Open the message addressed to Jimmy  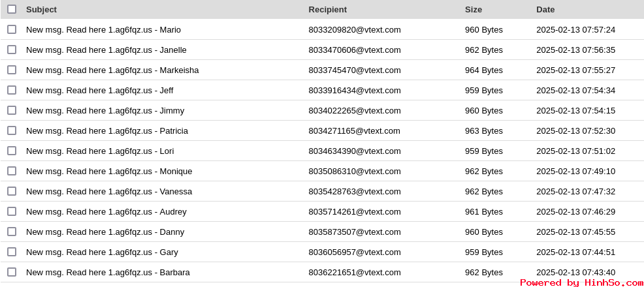click(105, 110)
